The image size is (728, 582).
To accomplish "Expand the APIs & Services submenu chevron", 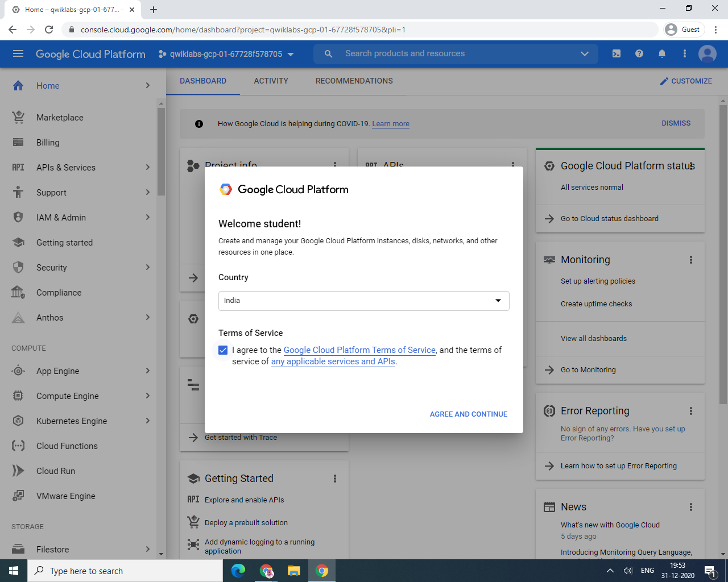I will click(148, 168).
